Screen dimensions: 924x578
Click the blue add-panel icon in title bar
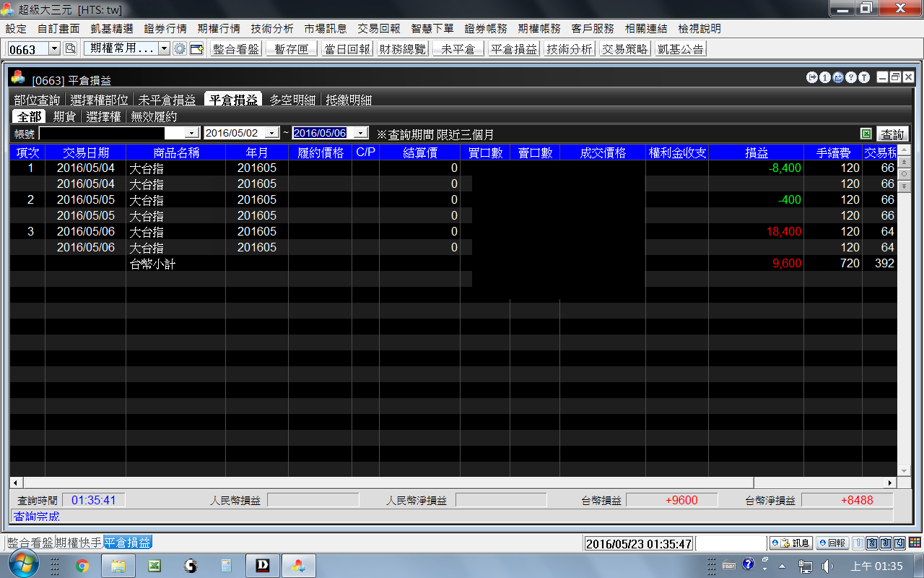[838, 77]
